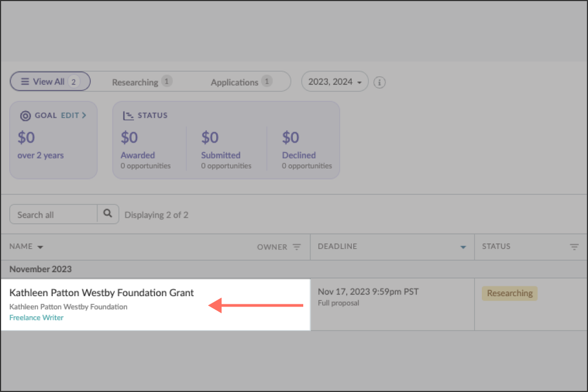
Task: Expand the EDIT chevron in the Goal card
Action: 83,115
